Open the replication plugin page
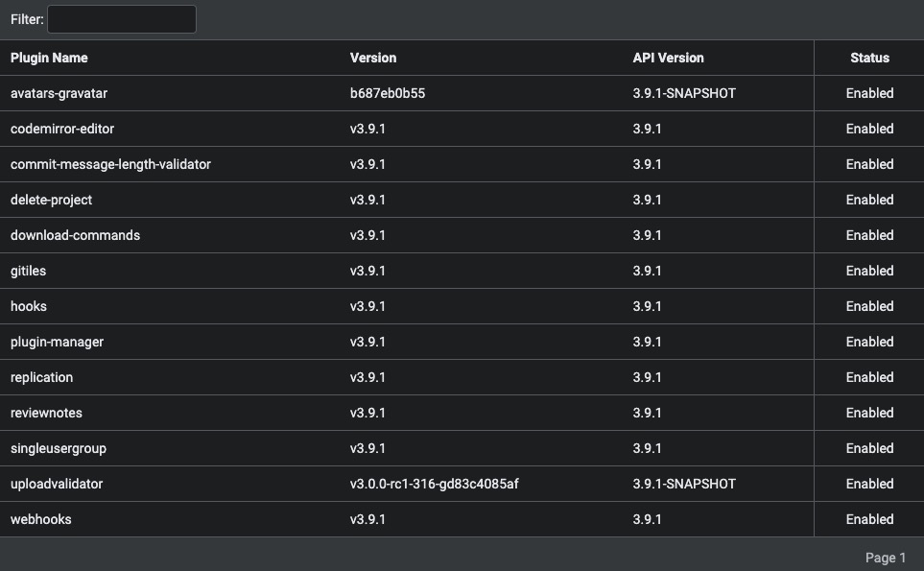This screenshot has width=924, height=571. click(x=41, y=377)
